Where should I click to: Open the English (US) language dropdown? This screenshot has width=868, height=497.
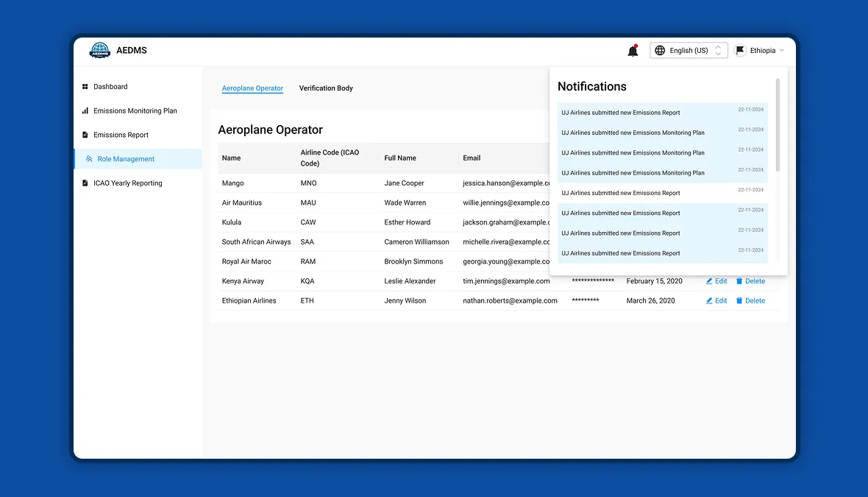[689, 50]
